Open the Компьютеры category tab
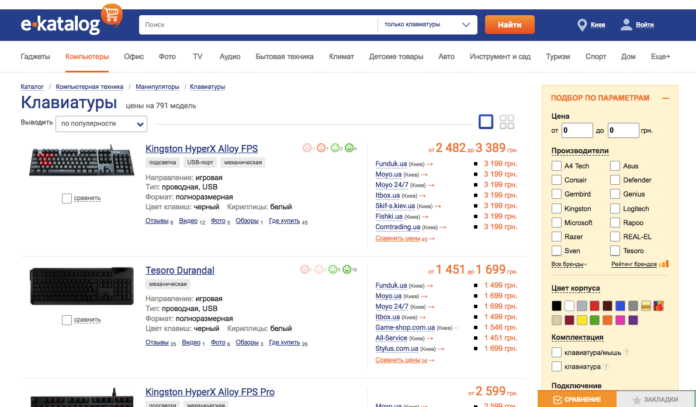 [x=87, y=56]
